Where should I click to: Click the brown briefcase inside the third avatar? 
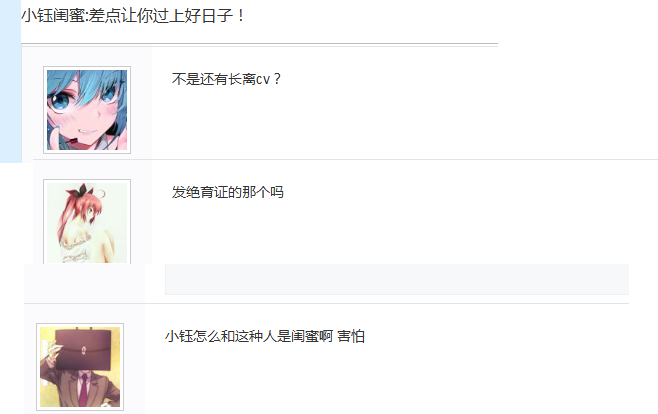(84, 349)
